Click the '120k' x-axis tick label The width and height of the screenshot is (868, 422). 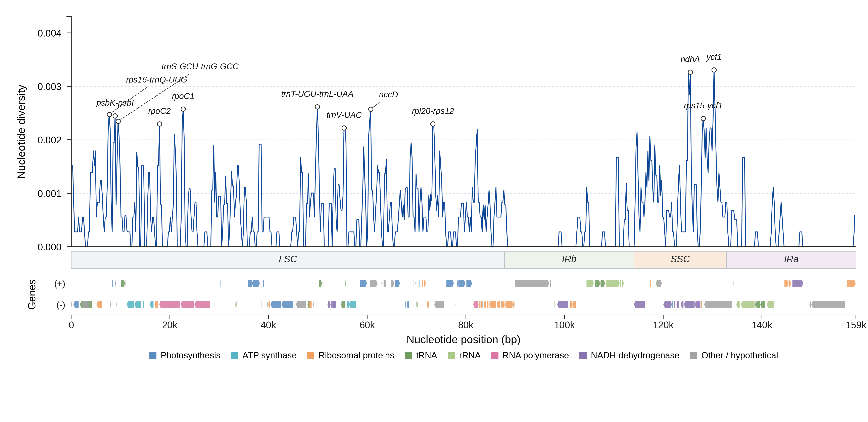click(664, 325)
